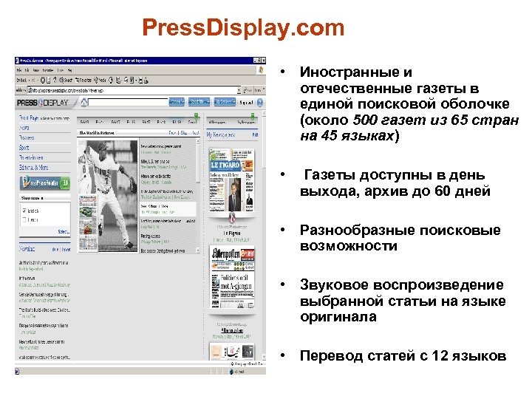Click the green pin above the World in Pictures tabs
This screenshot has height=399, width=532.
[x=196, y=116]
